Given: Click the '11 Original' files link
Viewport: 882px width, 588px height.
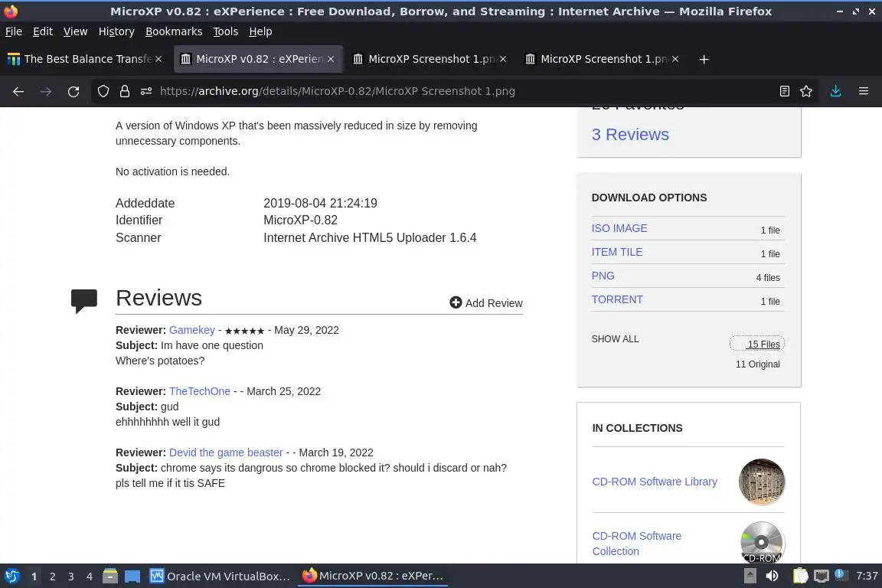Looking at the screenshot, I should [758, 364].
